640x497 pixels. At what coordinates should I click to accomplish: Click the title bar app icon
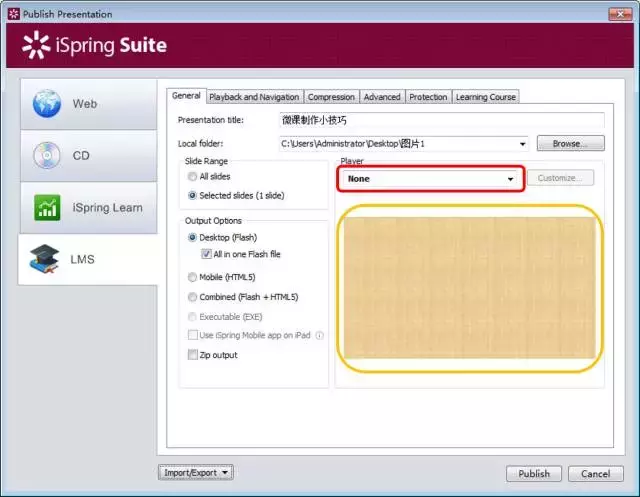[x=13, y=14]
